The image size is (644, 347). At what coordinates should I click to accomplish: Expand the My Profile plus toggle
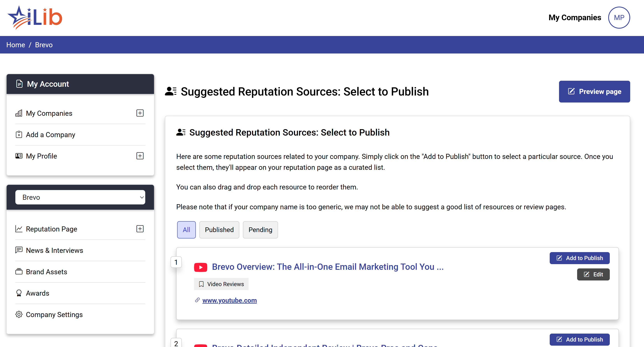140,156
